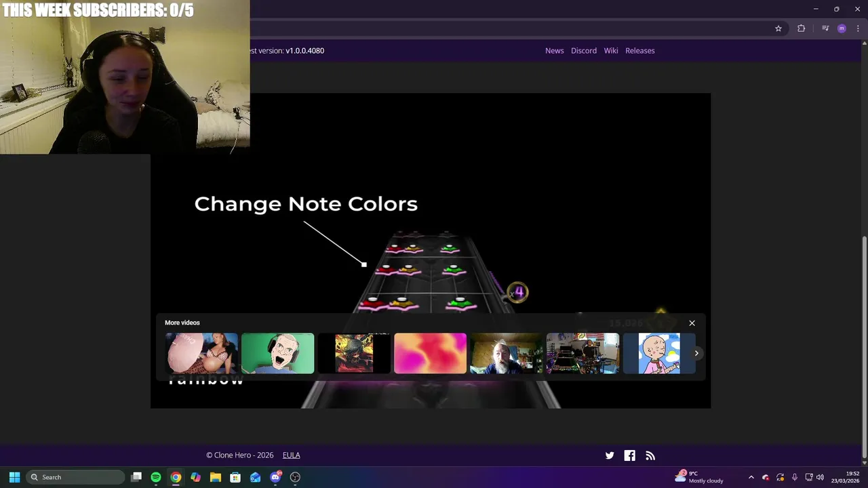Click the cloud sync error tray icon
This screenshot has width=868, height=488.
click(766, 477)
